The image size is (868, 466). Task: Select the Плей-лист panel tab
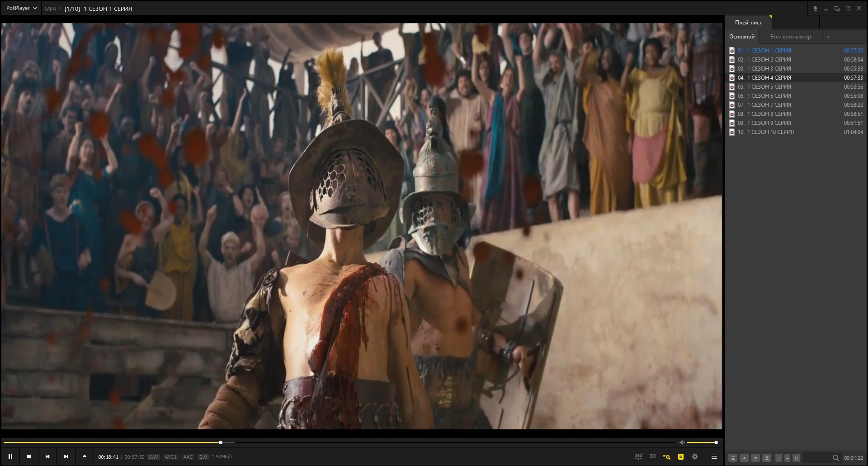click(748, 22)
